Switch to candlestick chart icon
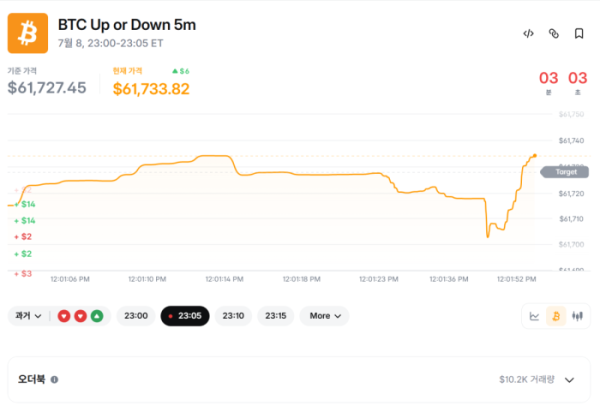 (x=577, y=316)
